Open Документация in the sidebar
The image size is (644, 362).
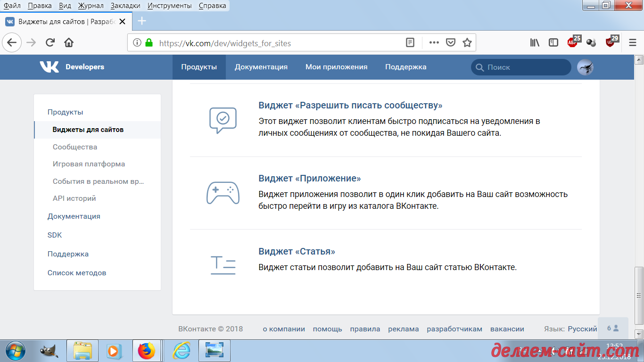[74, 216]
